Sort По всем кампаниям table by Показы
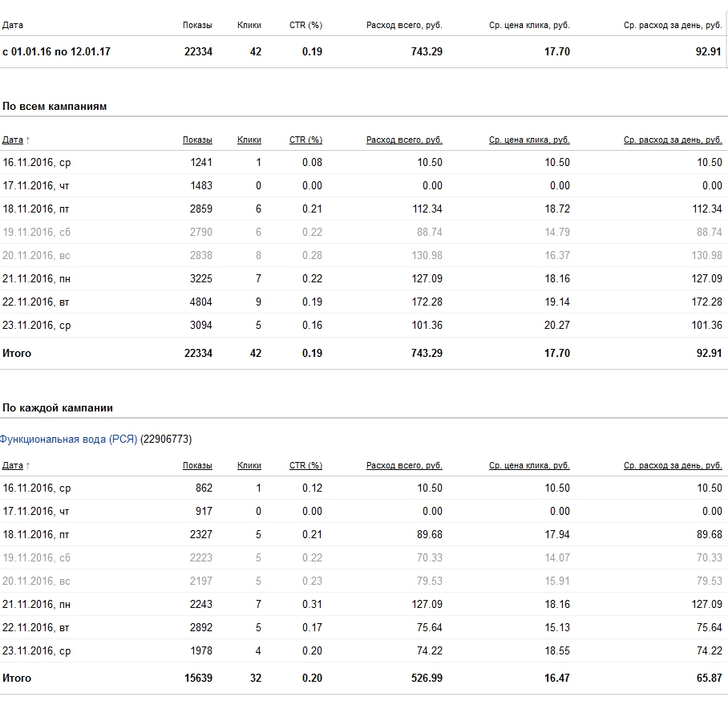This screenshot has width=728, height=705. click(197, 140)
